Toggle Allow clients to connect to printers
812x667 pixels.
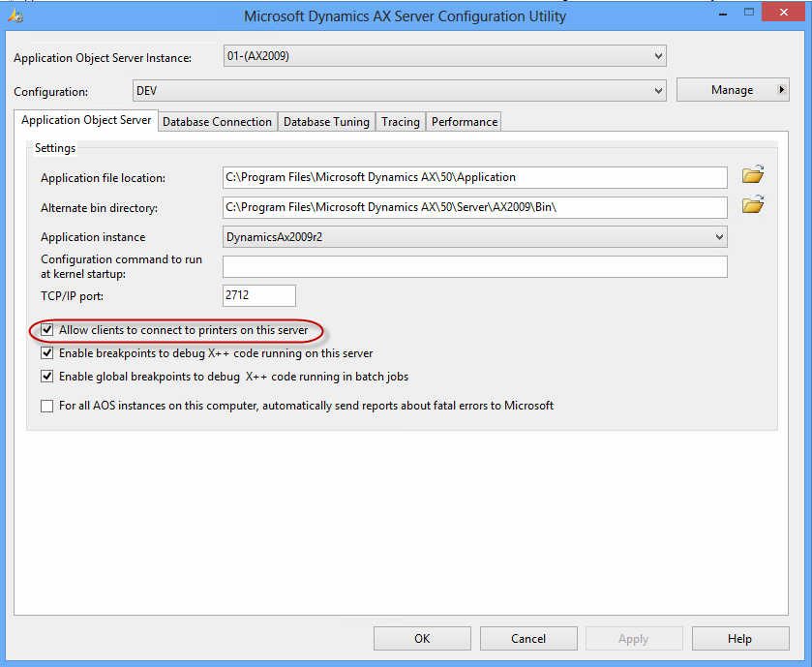tap(47, 330)
